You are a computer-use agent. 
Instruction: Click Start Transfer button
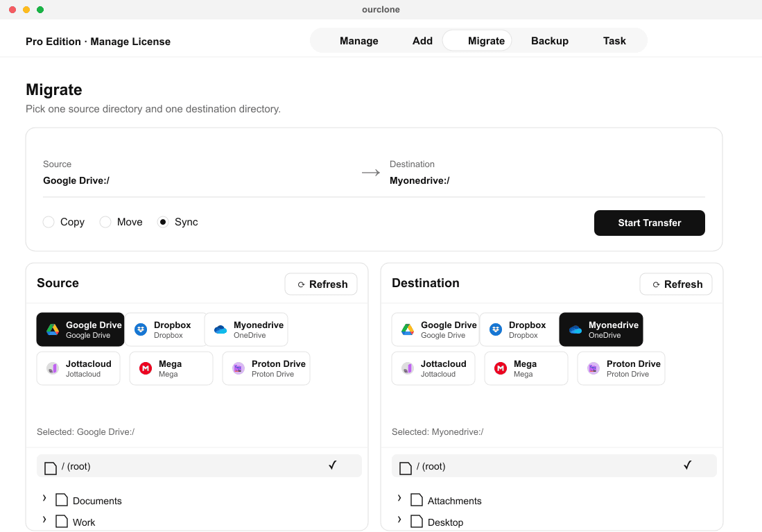click(649, 223)
